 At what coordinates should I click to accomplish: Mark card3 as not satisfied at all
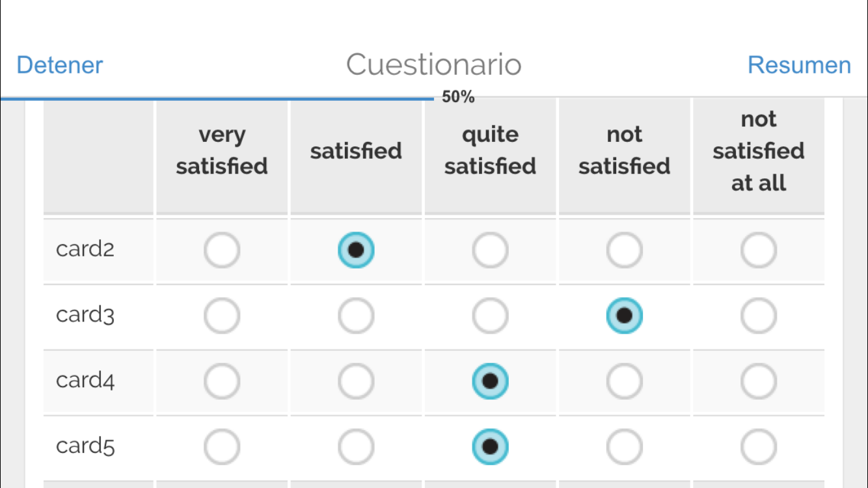tap(759, 316)
